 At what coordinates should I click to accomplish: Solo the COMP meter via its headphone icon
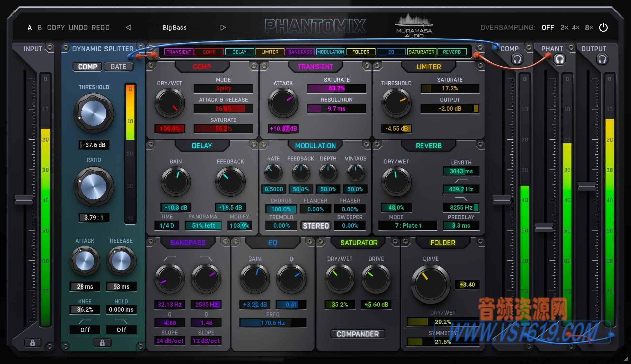pyautogui.click(x=517, y=59)
